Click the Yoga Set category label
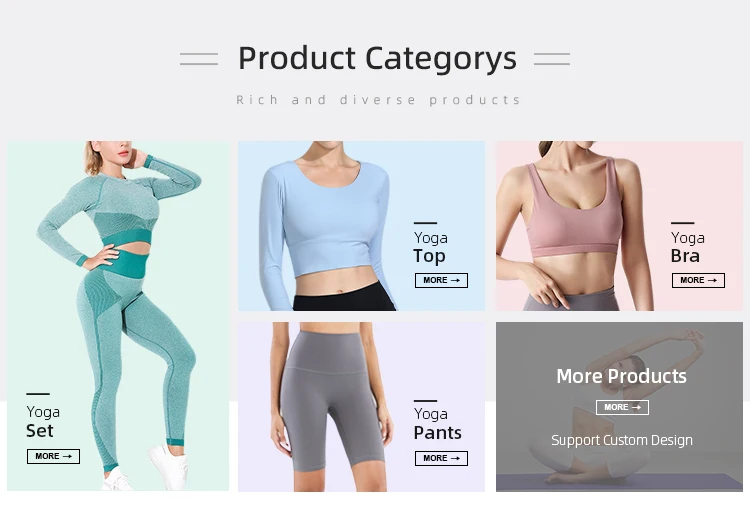Viewport: 750px width, 505px height. (x=43, y=421)
